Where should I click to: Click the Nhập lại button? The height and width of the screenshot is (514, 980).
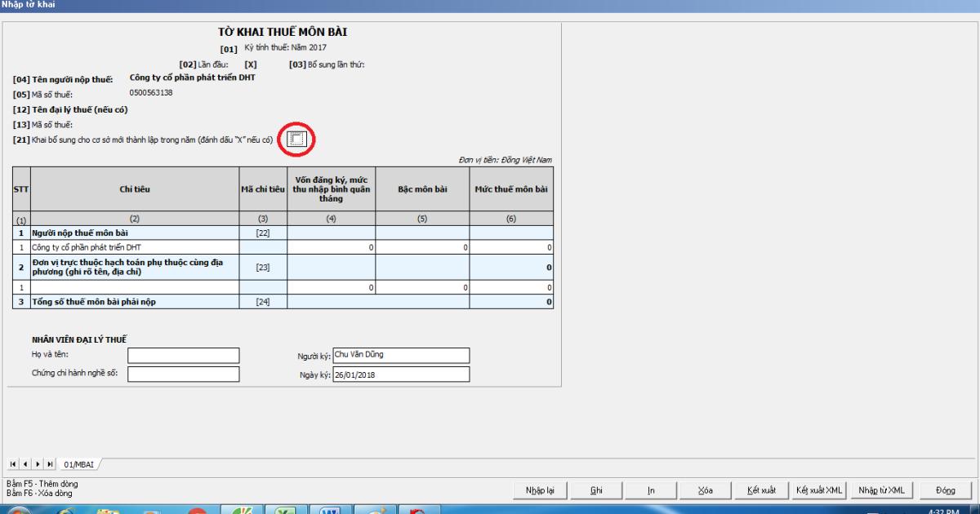[540, 490]
